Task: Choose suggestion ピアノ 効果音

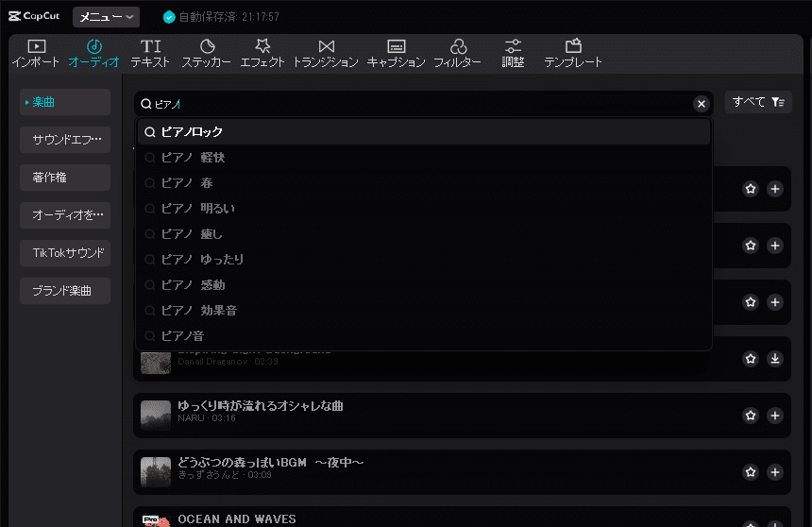Action: 424,311
